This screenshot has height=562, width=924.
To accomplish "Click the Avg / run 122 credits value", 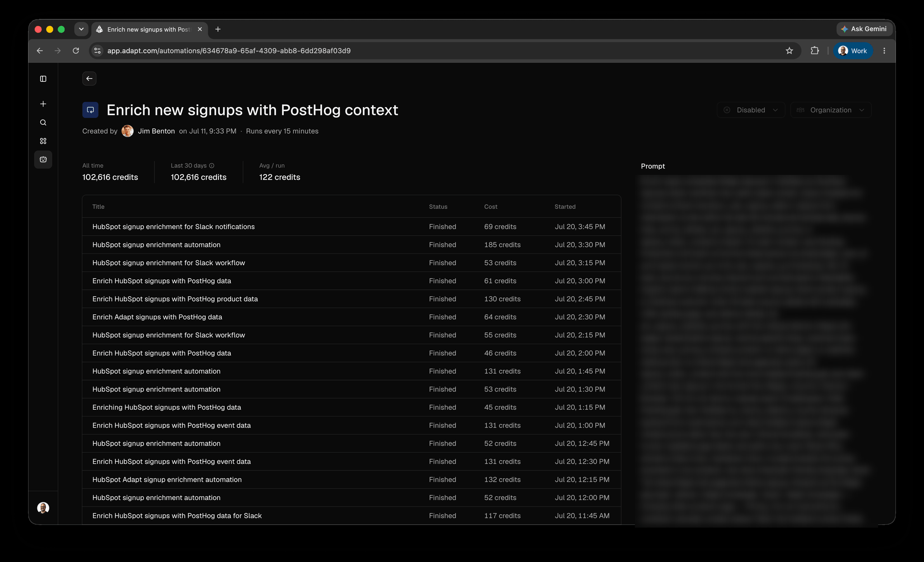I will tap(279, 177).
